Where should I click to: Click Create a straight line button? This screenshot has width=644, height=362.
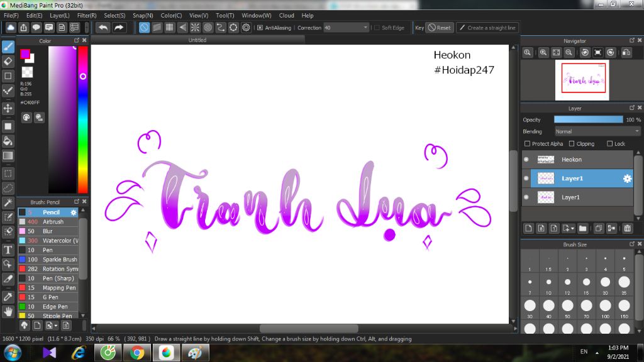(487, 28)
